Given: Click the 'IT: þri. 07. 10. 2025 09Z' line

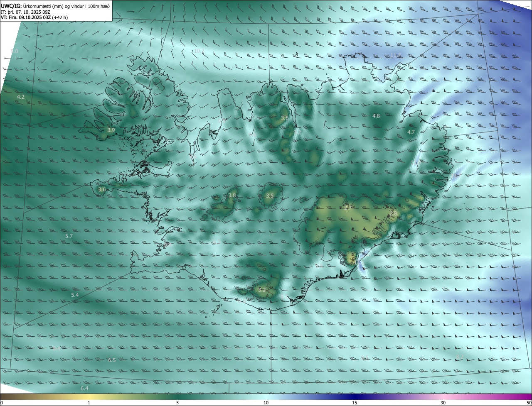Looking at the screenshot, I should point(25,12).
